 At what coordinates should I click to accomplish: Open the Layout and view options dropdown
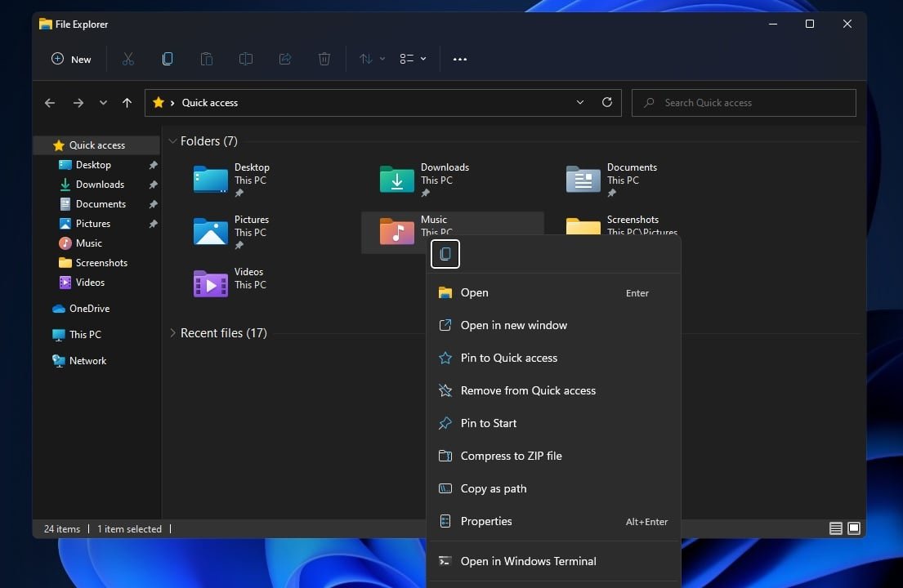point(413,59)
